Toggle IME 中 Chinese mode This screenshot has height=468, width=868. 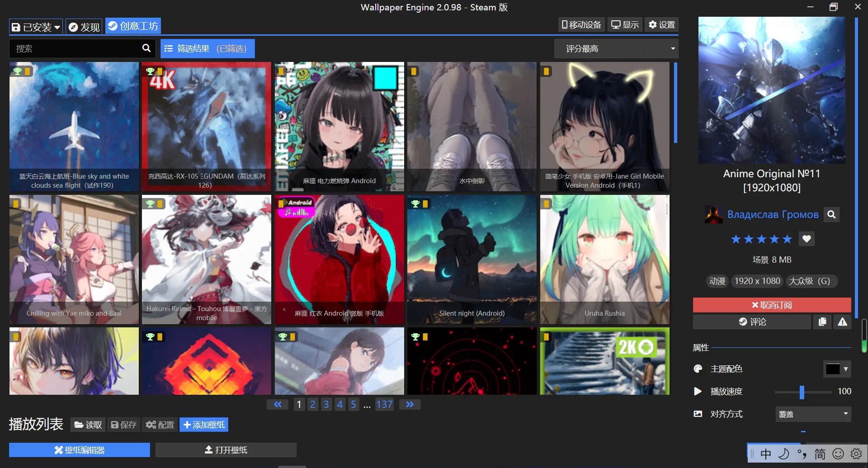tap(766, 454)
